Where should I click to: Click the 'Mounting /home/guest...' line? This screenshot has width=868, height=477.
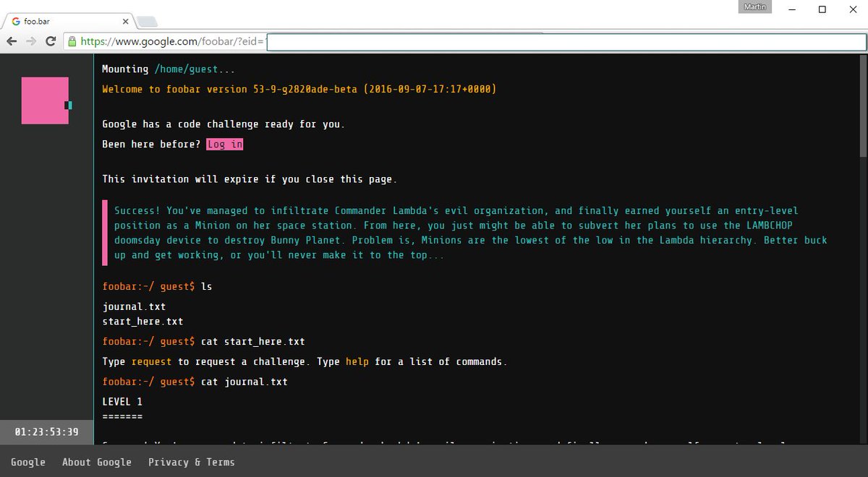click(169, 69)
